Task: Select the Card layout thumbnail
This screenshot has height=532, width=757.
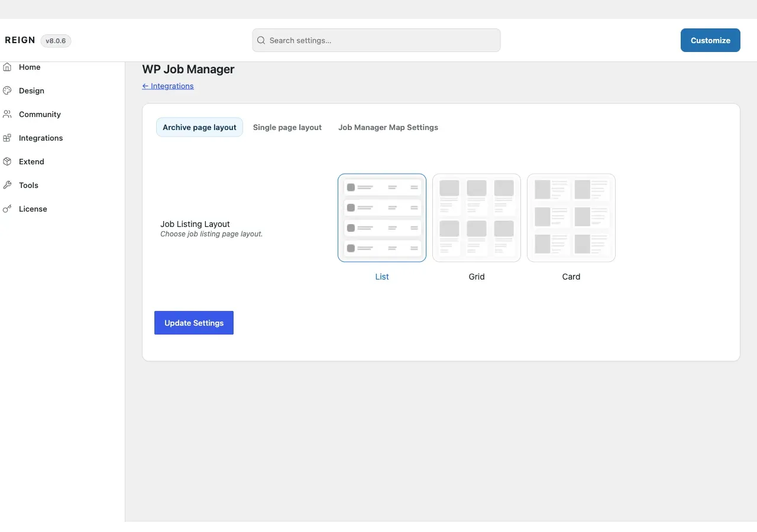Action: pyautogui.click(x=571, y=218)
